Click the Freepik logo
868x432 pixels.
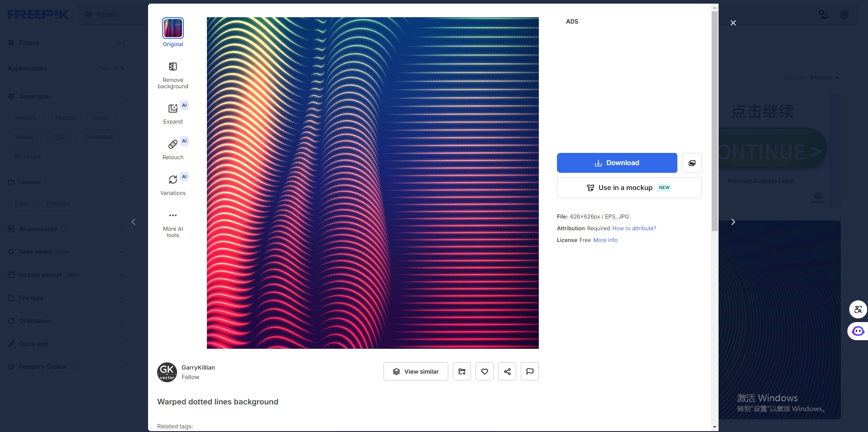pyautogui.click(x=38, y=14)
